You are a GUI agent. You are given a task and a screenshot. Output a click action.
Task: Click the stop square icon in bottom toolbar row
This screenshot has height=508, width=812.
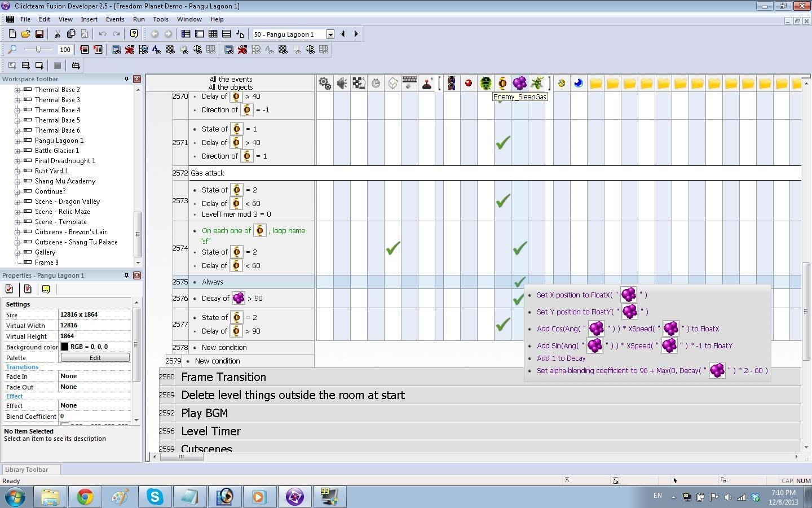tap(57, 65)
